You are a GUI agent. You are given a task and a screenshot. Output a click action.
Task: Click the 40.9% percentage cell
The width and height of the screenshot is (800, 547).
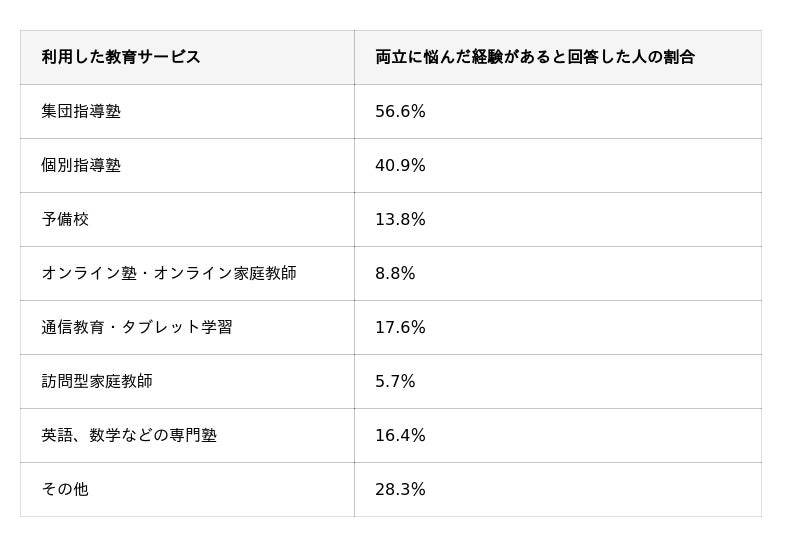tap(400, 165)
